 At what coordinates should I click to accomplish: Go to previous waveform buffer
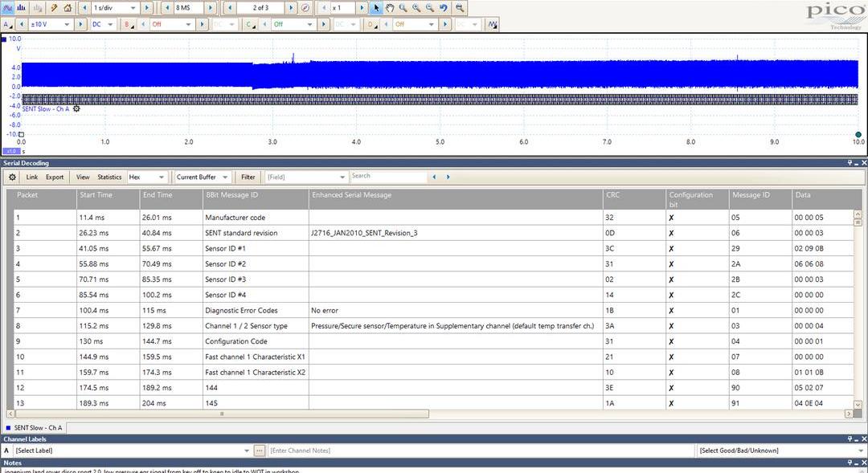pos(231,8)
